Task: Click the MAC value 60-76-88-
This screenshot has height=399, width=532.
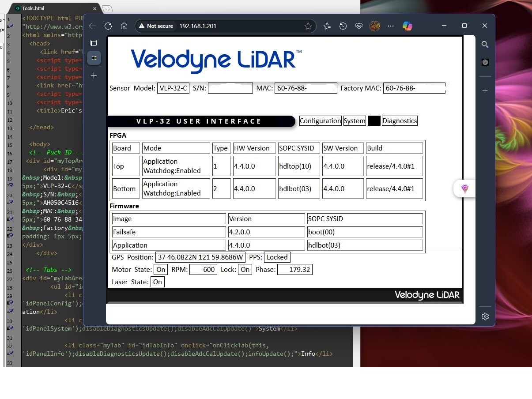Action: tap(306, 88)
